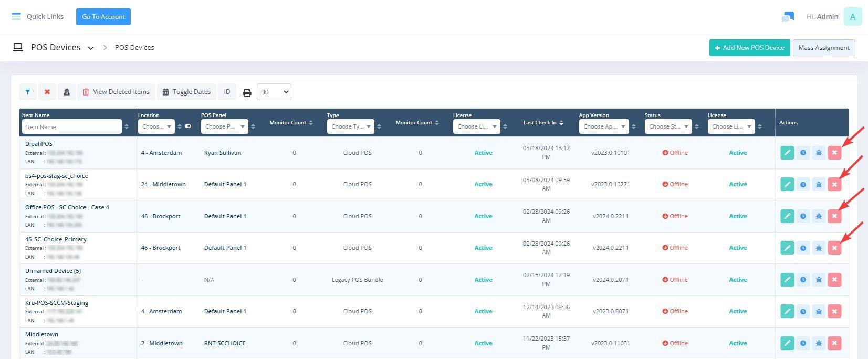Edit the bs4-pos-stag-sc_choice device
The width and height of the screenshot is (868, 359).
click(x=787, y=184)
